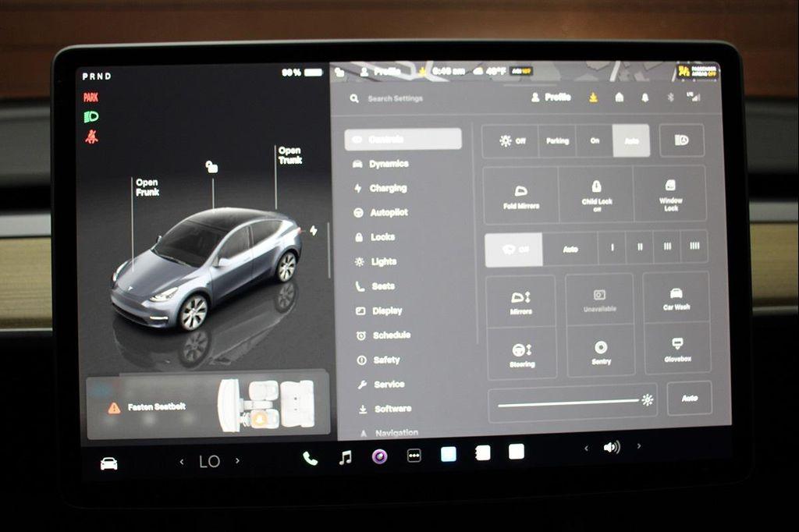
Task: Set headlights to Parking mode
Action: click(557, 140)
